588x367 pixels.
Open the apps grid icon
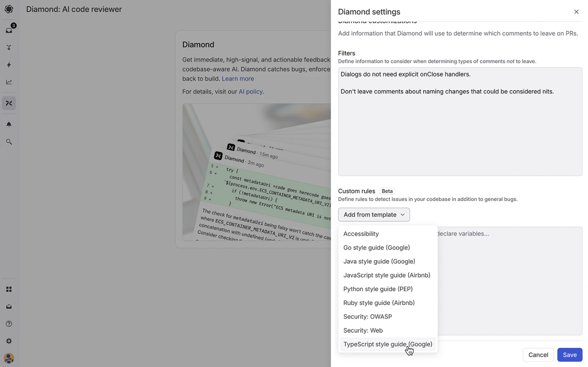(x=9, y=289)
